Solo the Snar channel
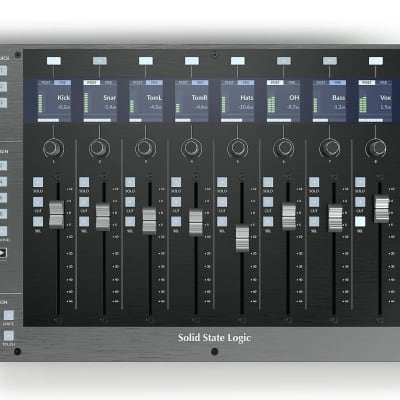The width and height of the screenshot is (400, 400). (84, 182)
